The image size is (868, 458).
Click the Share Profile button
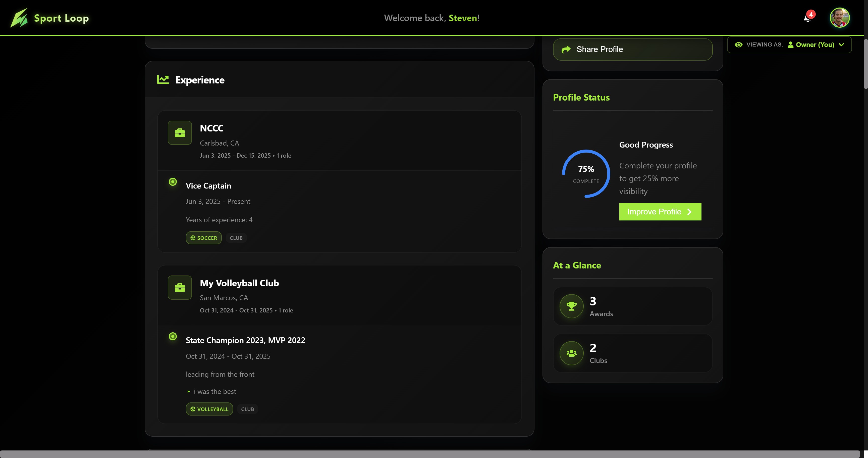(632, 50)
